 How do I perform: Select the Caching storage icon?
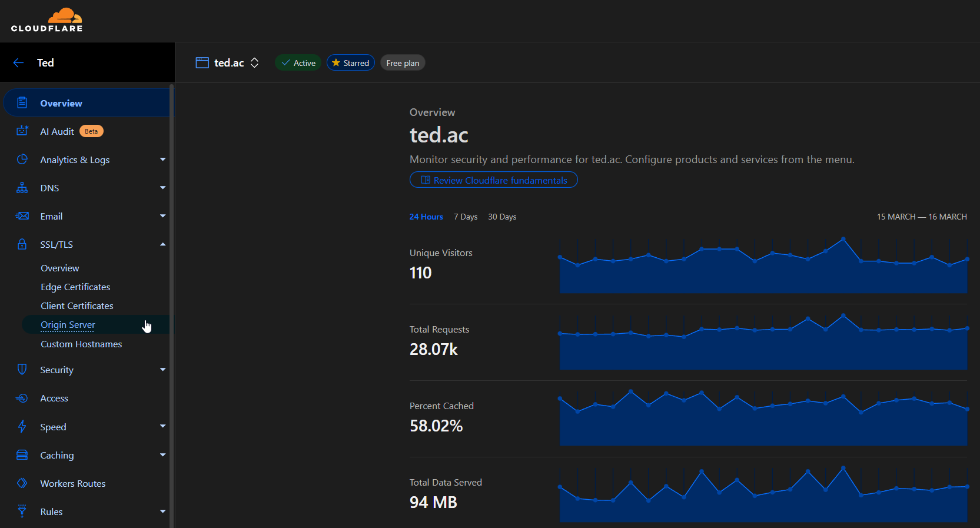[x=22, y=455]
